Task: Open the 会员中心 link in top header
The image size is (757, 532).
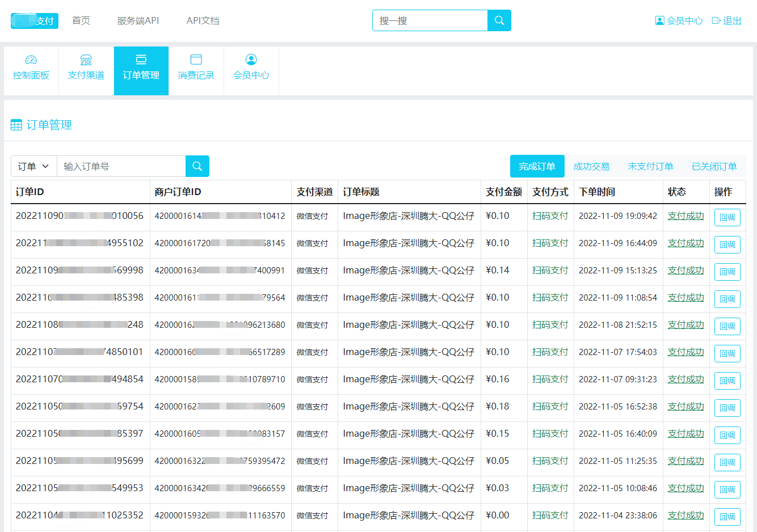Action: [x=679, y=20]
